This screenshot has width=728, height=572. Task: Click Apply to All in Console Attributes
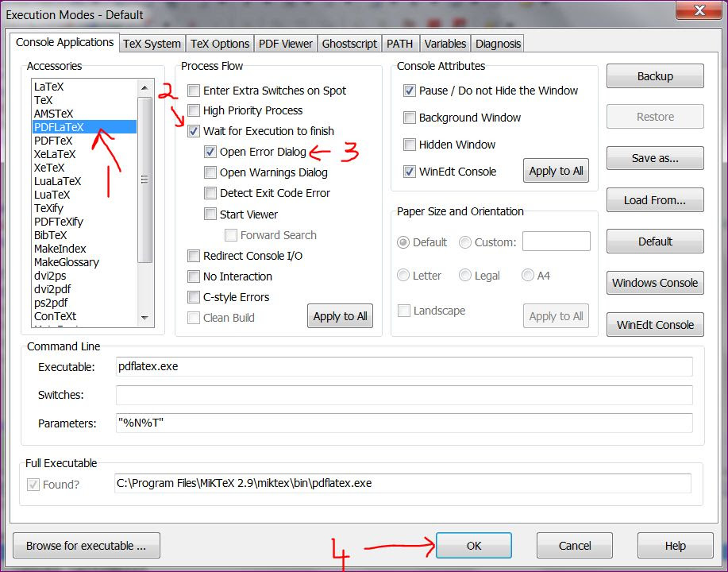[x=556, y=171]
